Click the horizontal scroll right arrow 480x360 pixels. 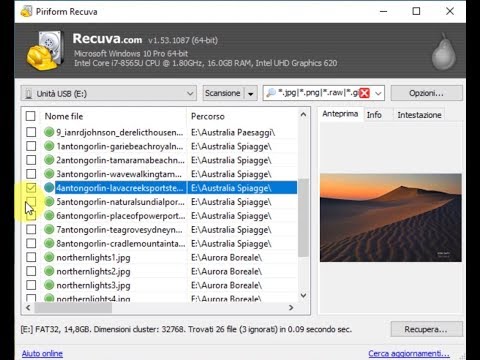291,308
